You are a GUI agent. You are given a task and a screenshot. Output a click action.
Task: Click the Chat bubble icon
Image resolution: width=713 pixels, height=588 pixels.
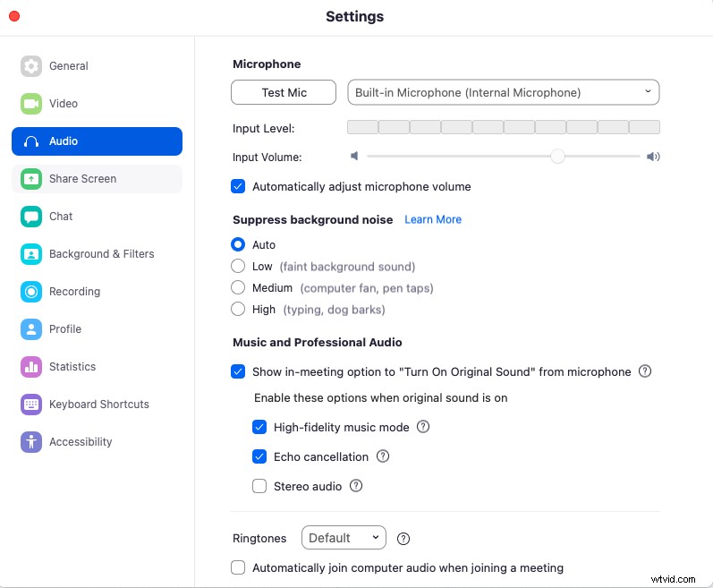31,217
